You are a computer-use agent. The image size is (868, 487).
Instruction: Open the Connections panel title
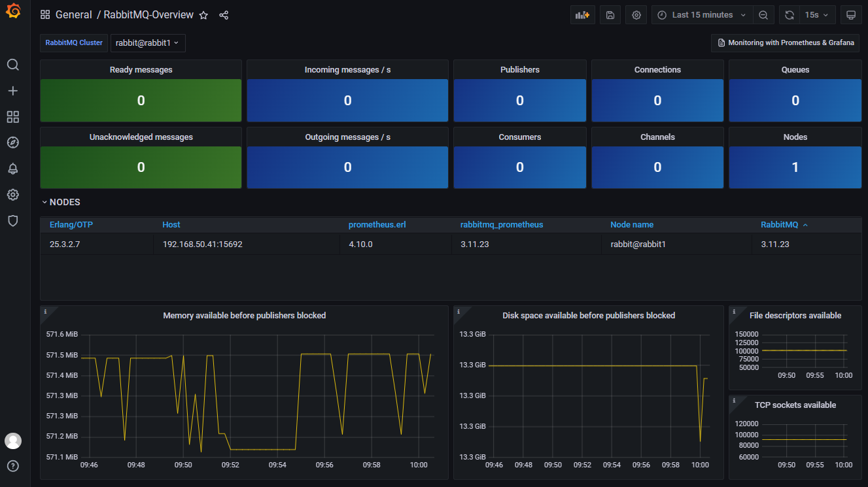657,70
